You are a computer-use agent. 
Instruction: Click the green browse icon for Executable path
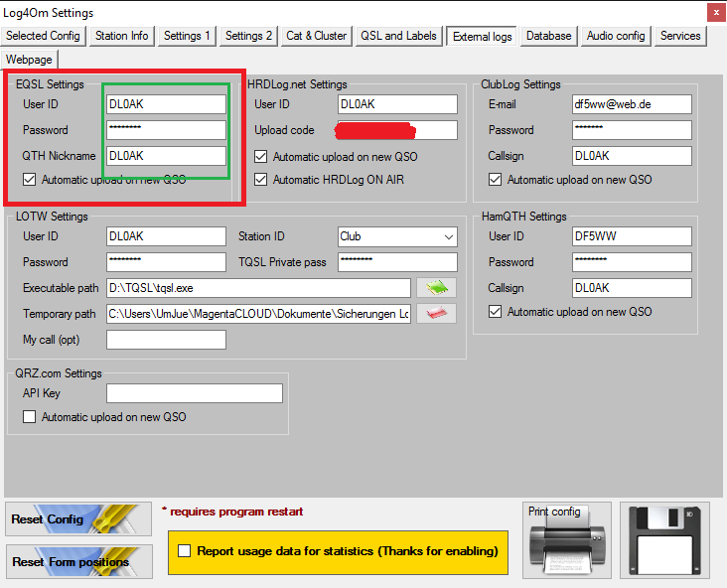click(x=436, y=288)
